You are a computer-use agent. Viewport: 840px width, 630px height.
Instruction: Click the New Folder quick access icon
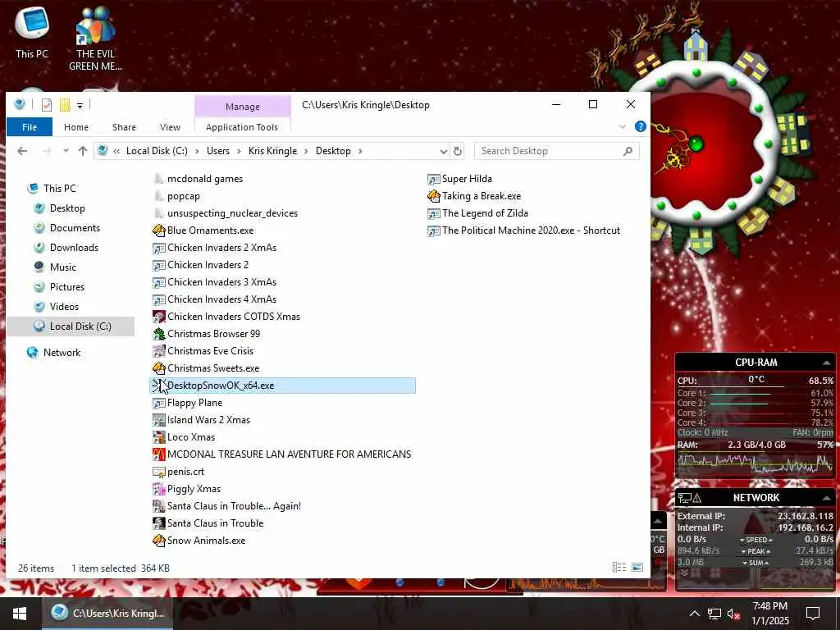[x=65, y=104]
